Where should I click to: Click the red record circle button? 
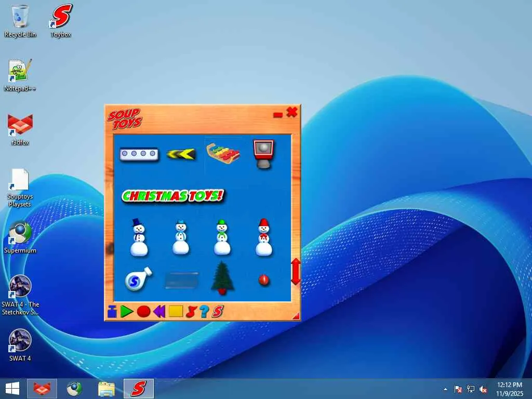[143, 312]
